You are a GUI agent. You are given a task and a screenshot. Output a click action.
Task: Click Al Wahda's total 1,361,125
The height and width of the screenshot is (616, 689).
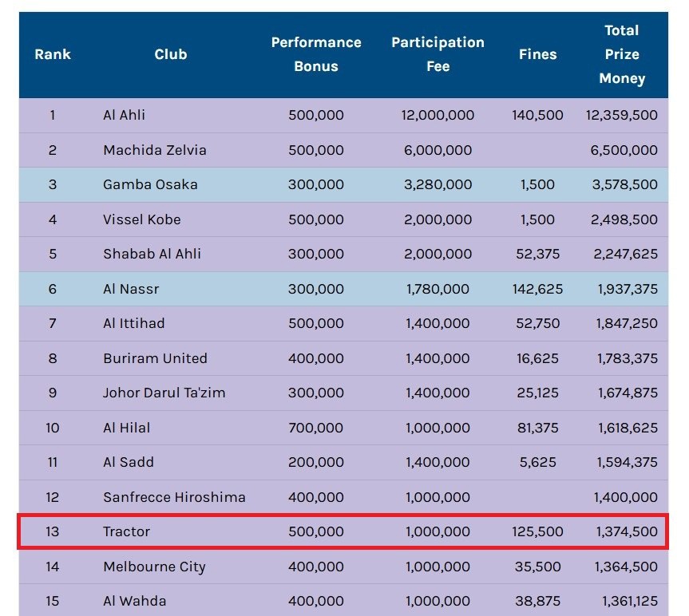tap(630, 601)
